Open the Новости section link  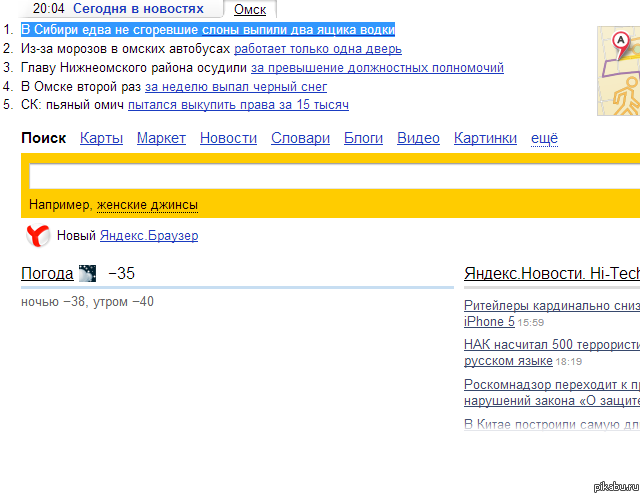[x=228, y=139]
